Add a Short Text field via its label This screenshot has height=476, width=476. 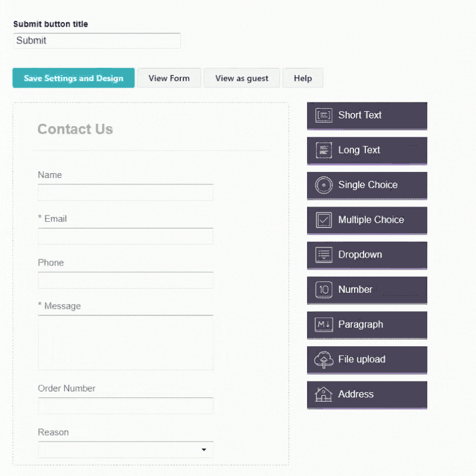[x=360, y=115]
